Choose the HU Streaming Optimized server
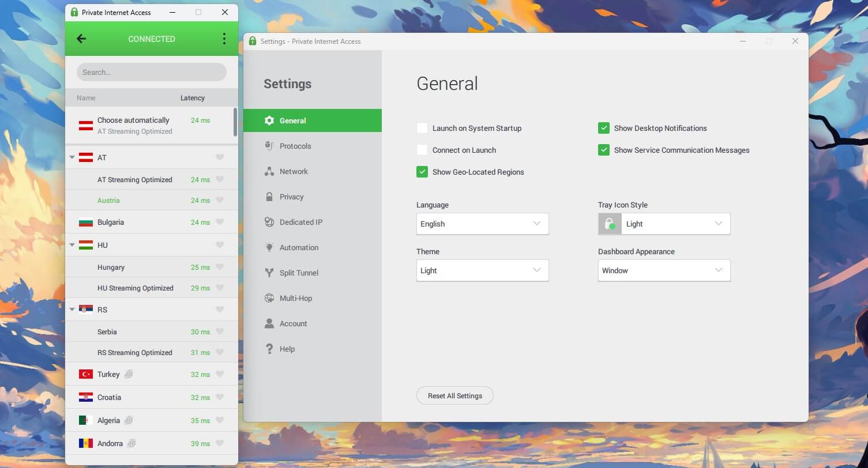This screenshot has height=468, width=868. pos(151,288)
